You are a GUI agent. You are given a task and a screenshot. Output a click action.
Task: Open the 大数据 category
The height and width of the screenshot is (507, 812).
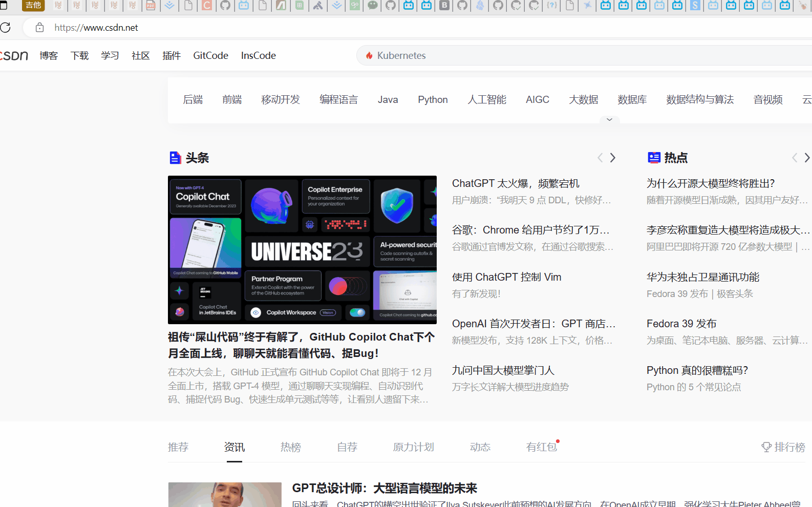tap(584, 99)
